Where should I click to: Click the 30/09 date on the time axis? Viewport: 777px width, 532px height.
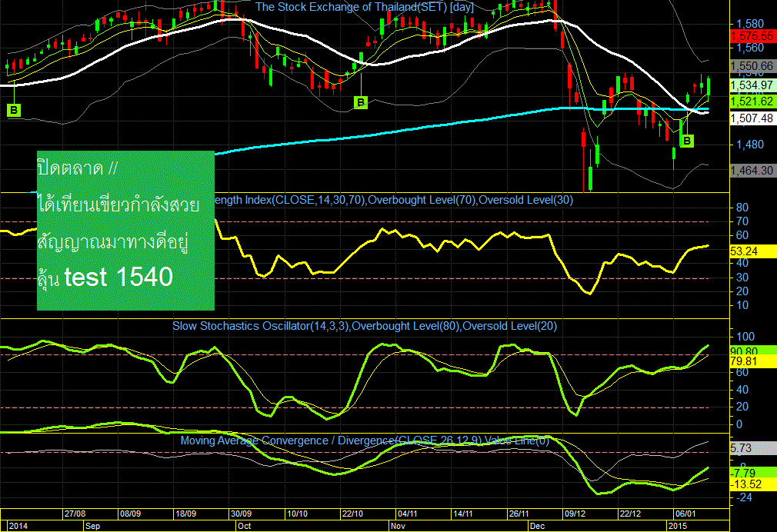tap(242, 514)
